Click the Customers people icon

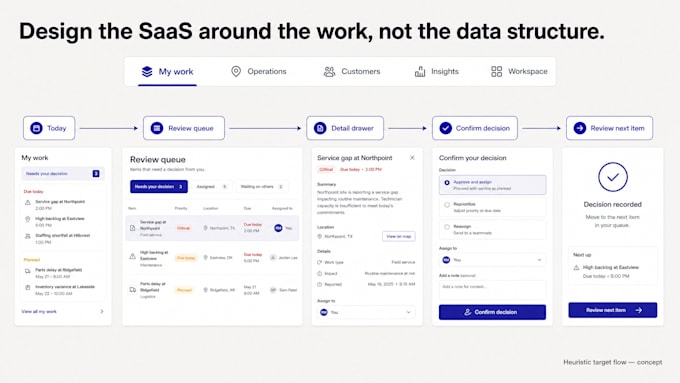click(x=330, y=72)
